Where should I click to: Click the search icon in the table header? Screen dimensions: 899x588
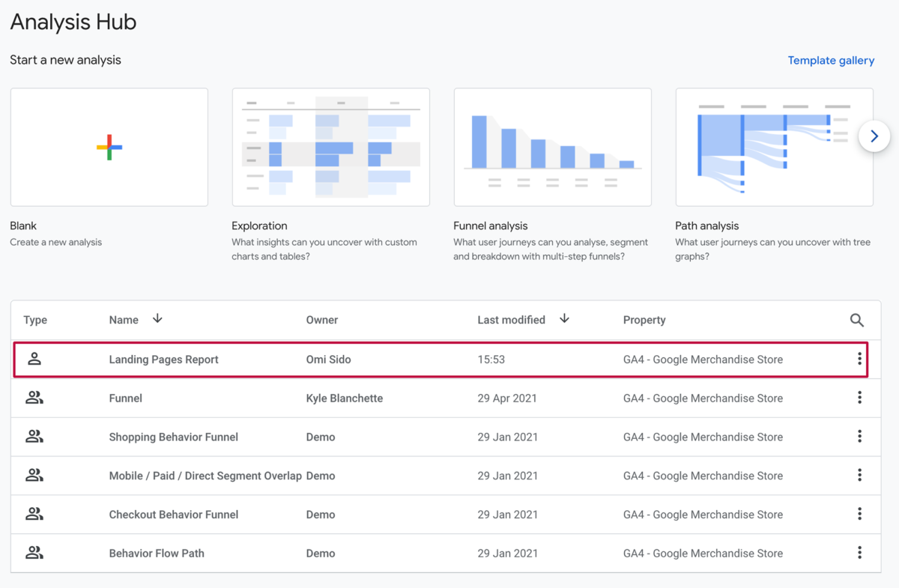[857, 321]
